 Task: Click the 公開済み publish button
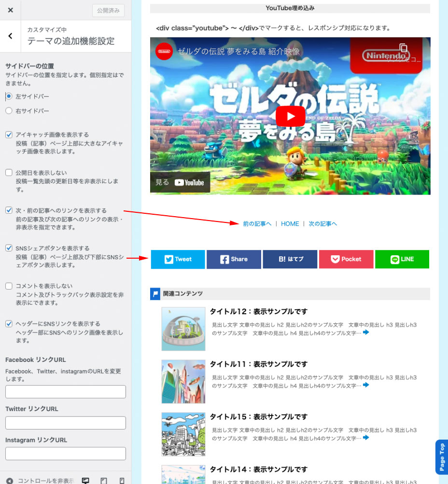[108, 11]
